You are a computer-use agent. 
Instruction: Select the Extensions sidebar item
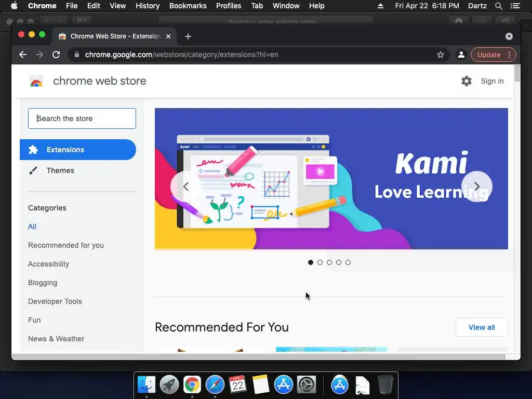point(78,150)
